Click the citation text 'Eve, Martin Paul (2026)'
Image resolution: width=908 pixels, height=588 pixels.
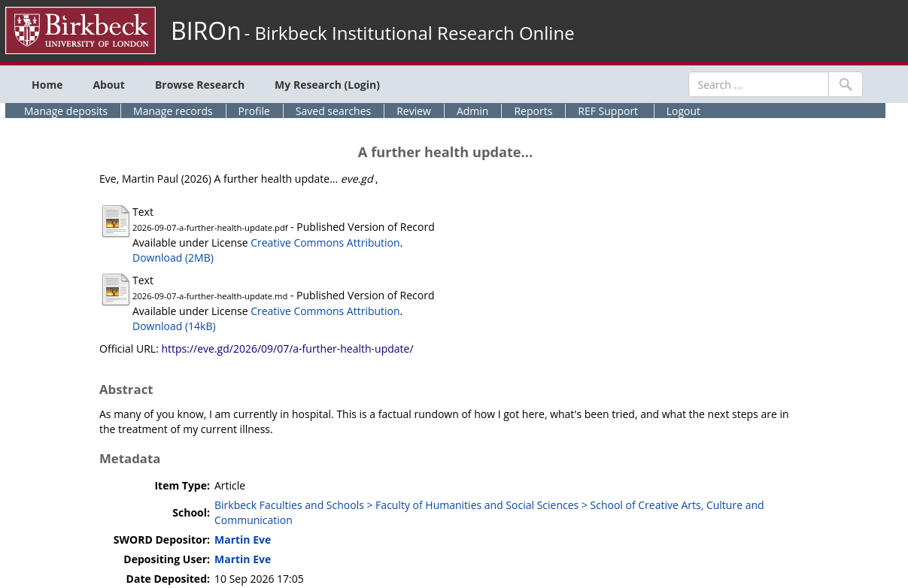[x=155, y=179]
